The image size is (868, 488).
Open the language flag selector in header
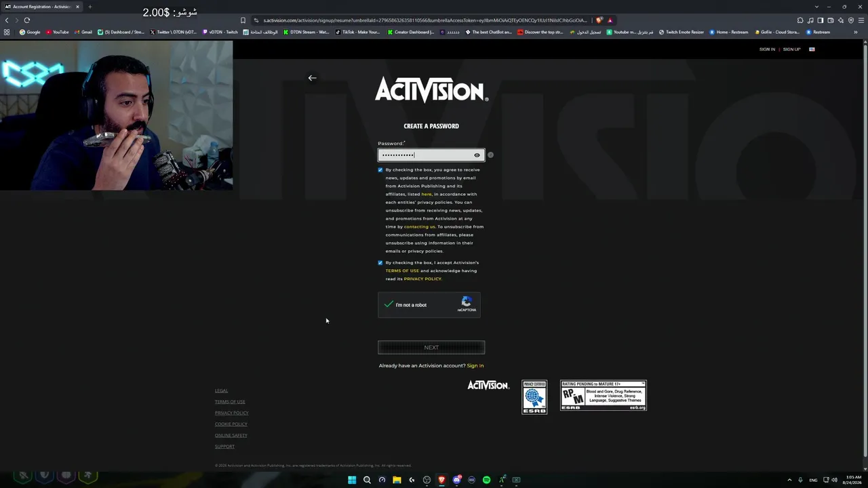tap(812, 49)
